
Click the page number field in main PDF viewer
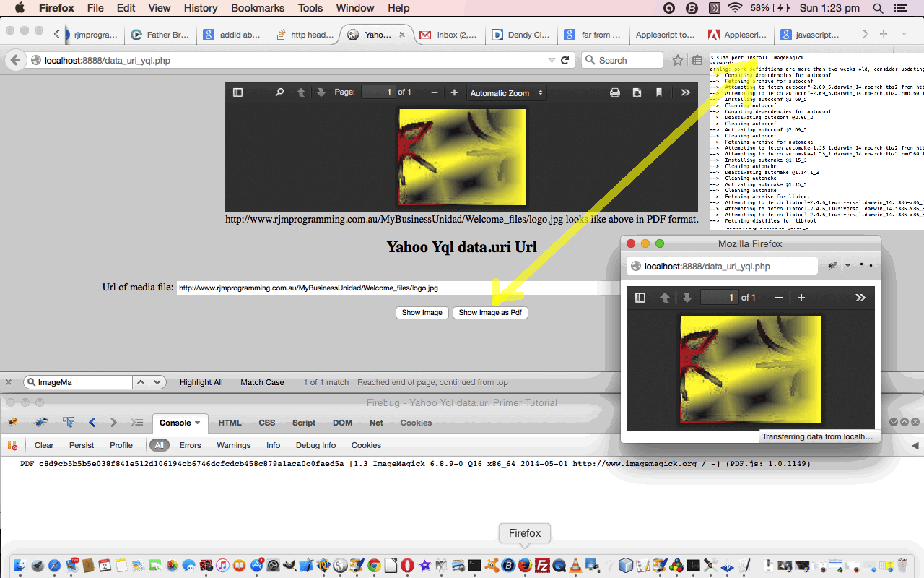point(378,92)
